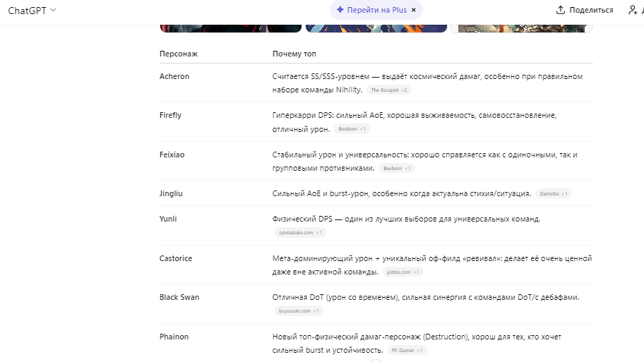Click the share upload icon
Screen dimensions: 644x362
pos(561,10)
